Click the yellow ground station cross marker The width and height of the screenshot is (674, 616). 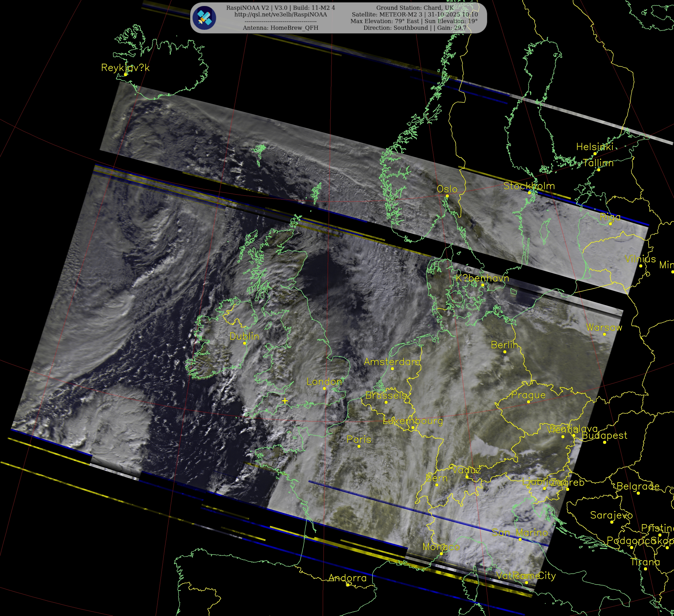(x=285, y=400)
